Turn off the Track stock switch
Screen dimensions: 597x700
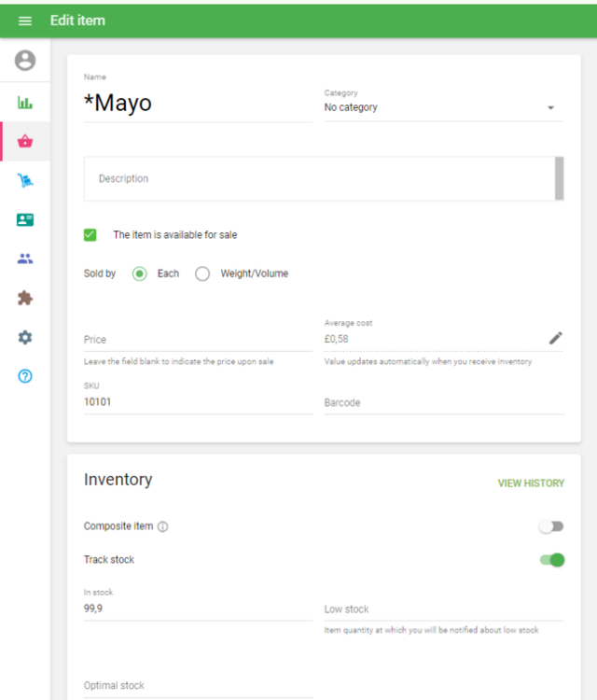(x=552, y=560)
